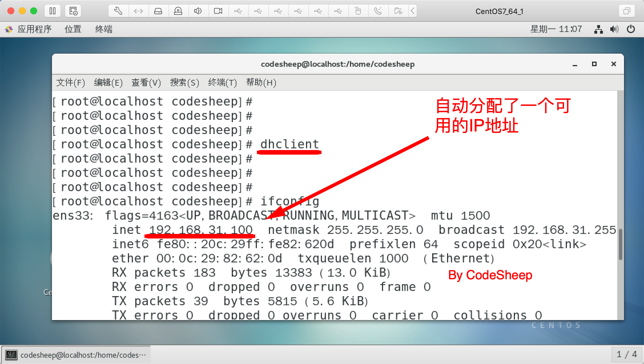Click the 1 / 4 workspace switcher
The height and width of the screenshot is (364, 644).
pos(627,354)
